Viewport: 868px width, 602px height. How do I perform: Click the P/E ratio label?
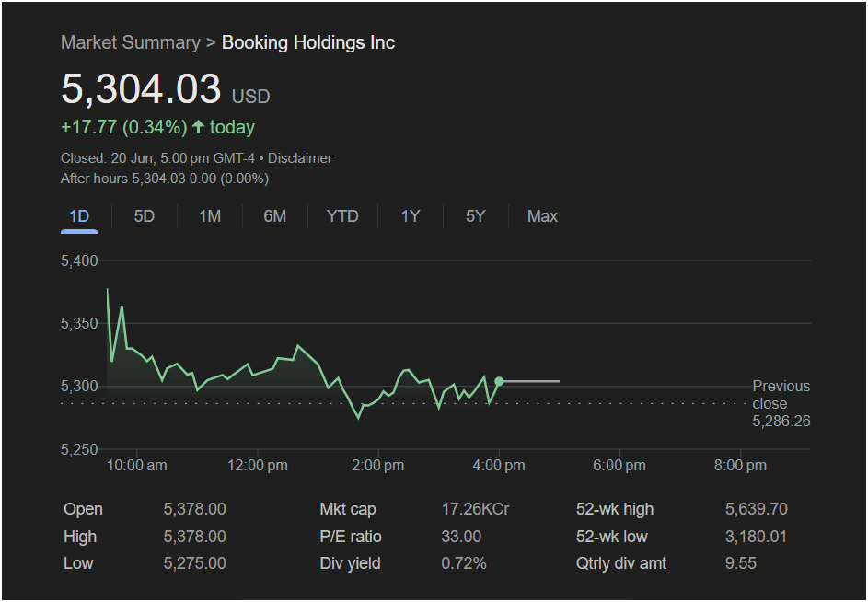click(351, 537)
